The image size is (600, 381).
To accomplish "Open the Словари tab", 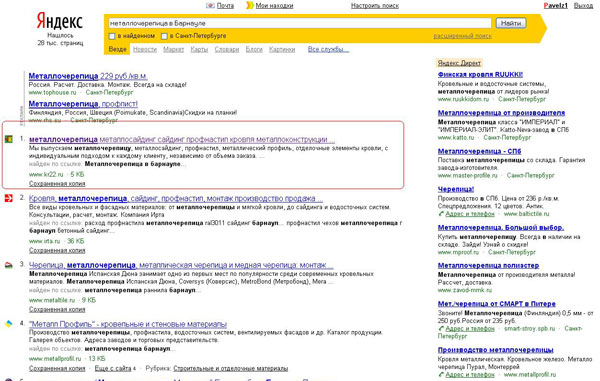I will click(x=227, y=49).
